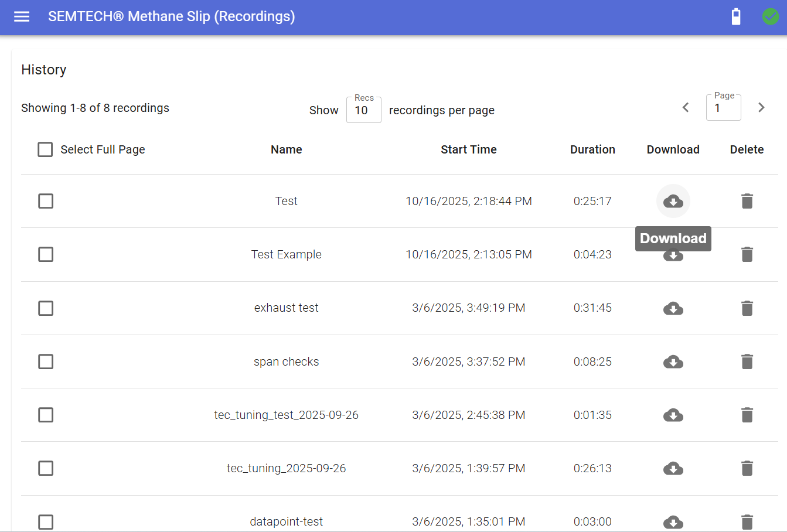The width and height of the screenshot is (787, 532).
Task: Delete the exhaust test recording
Action: point(747,308)
